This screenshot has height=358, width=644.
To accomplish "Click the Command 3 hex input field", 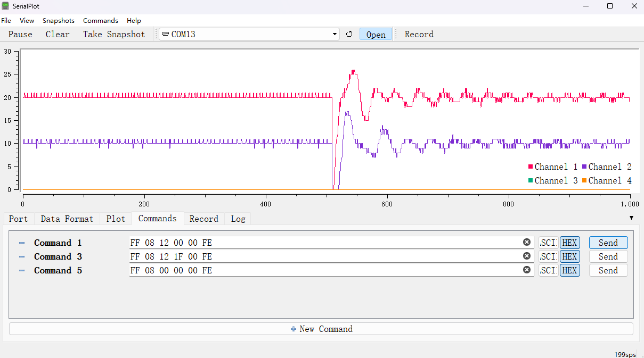I will (x=325, y=257).
